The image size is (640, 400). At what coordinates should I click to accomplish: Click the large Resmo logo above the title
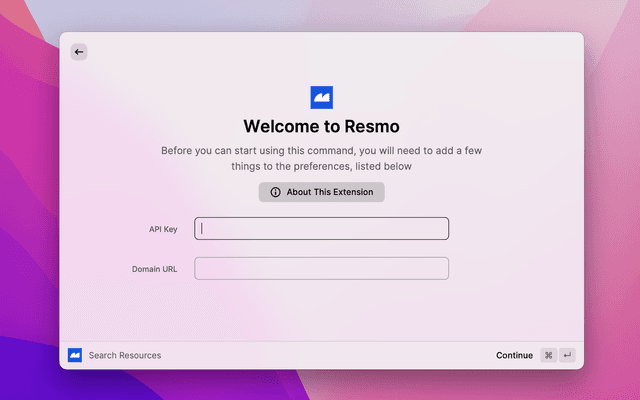322,97
